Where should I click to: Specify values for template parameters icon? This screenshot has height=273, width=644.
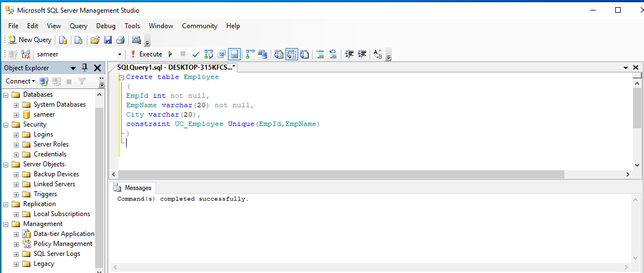(x=378, y=54)
